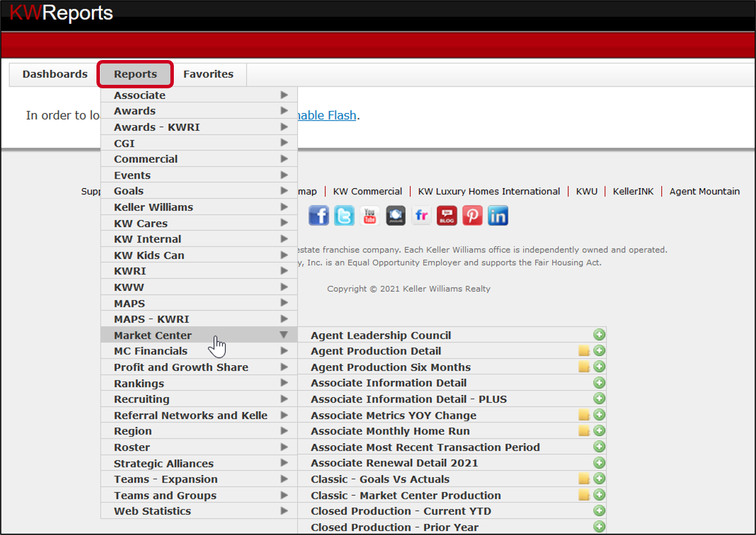Image resolution: width=756 pixels, height=535 pixels.
Task: Select the Strategic Alliances menu item
Action: click(x=199, y=463)
